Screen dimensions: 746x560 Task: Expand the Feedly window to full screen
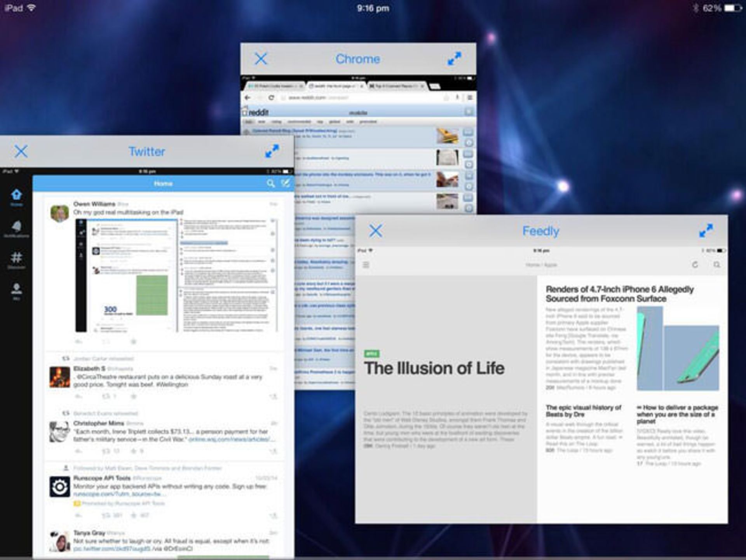pyautogui.click(x=706, y=230)
